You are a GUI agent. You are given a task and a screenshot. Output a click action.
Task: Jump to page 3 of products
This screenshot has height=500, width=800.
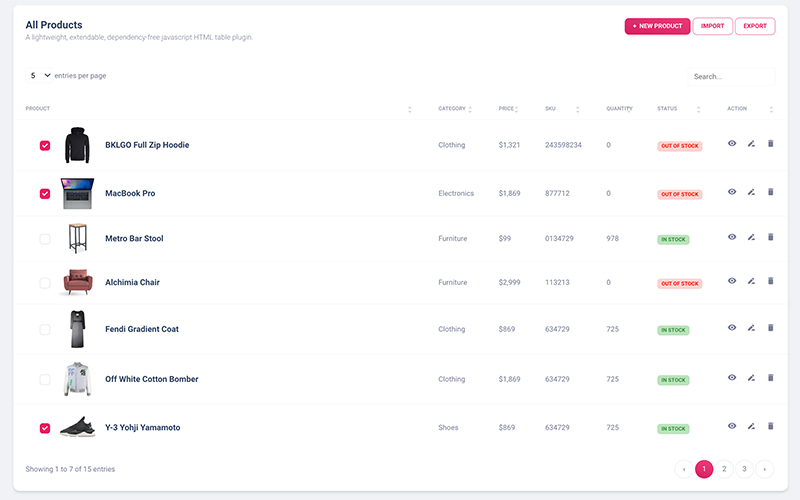[x=744, y=468]
